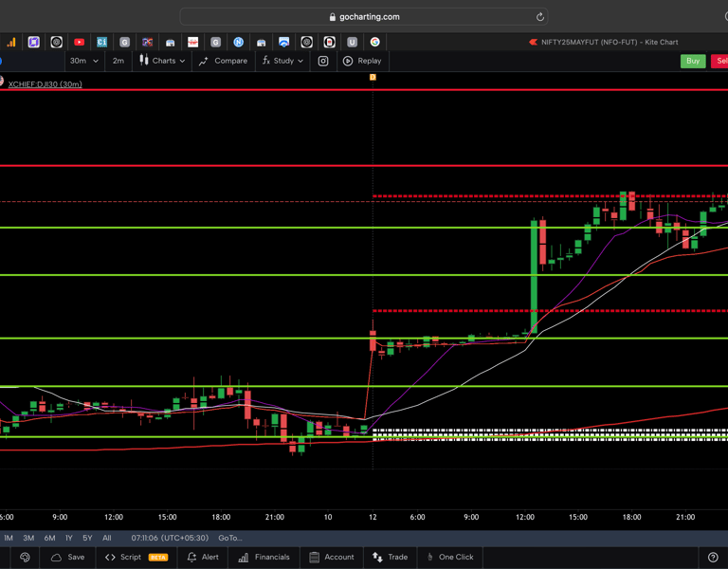Set chart range to 1Y
728x569 pixels.
click(x=69, y=538)
